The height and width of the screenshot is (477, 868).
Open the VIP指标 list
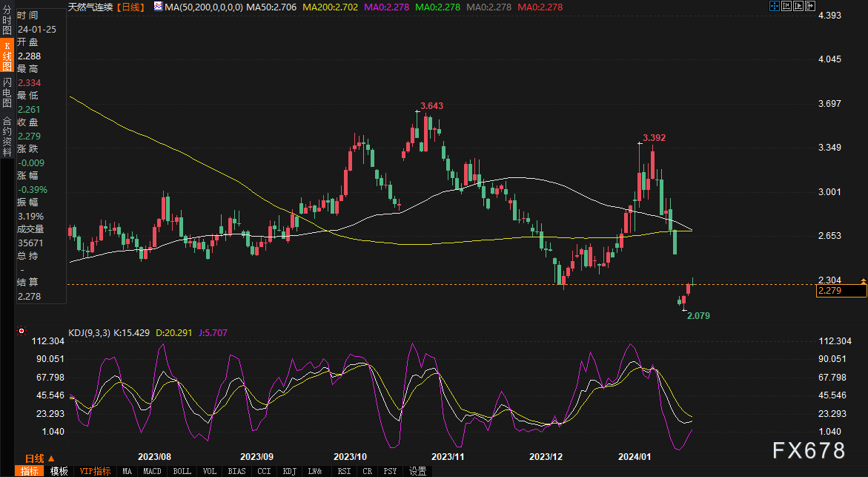[94, 471]
